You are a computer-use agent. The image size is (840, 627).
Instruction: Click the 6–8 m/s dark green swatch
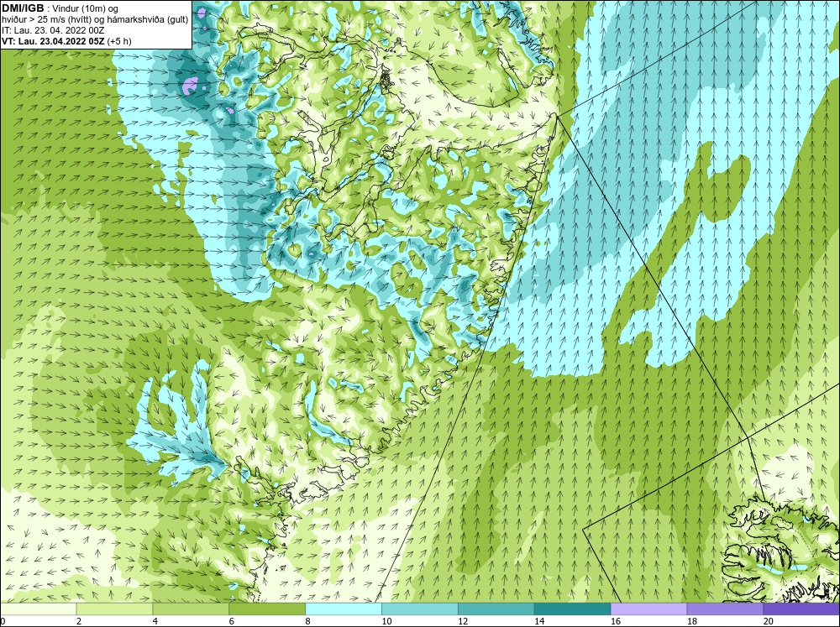pyautogui.click(x=267, y=609)
